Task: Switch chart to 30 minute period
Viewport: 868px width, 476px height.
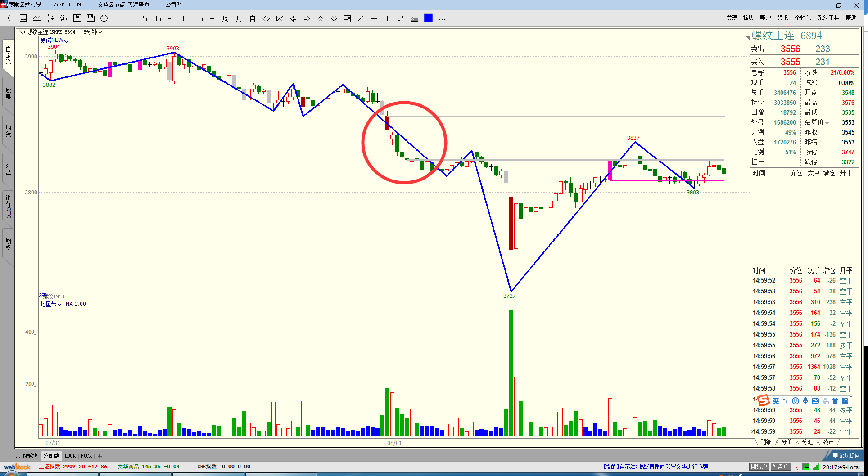Action: pyautogui.click(x=172, y=18)
